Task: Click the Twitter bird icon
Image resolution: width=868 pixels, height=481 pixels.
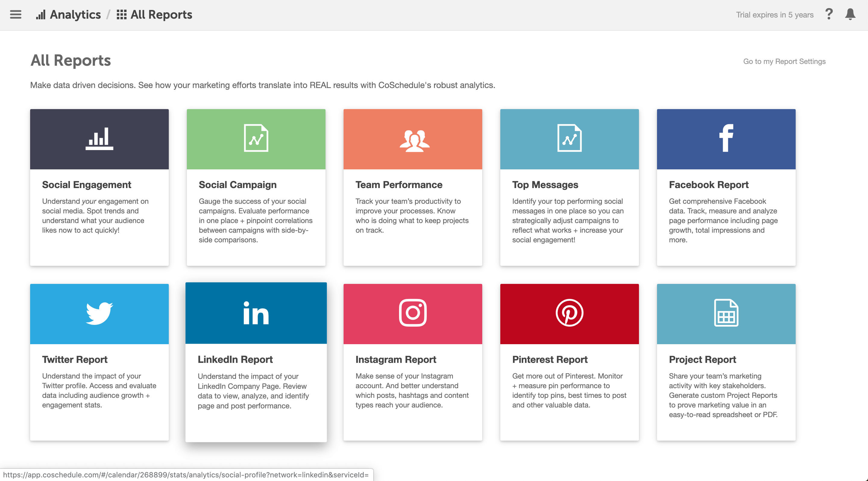Action: (x=99, y=313)
